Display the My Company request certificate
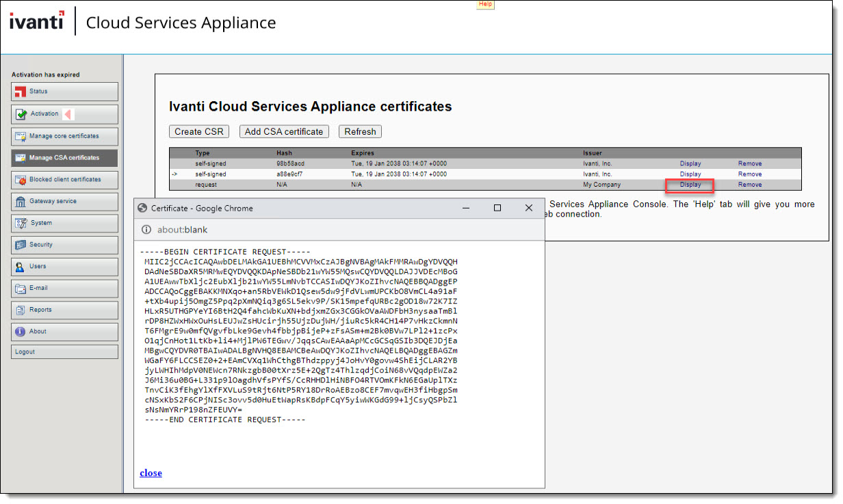Screen dimensions: 843x504 point(690,185)
